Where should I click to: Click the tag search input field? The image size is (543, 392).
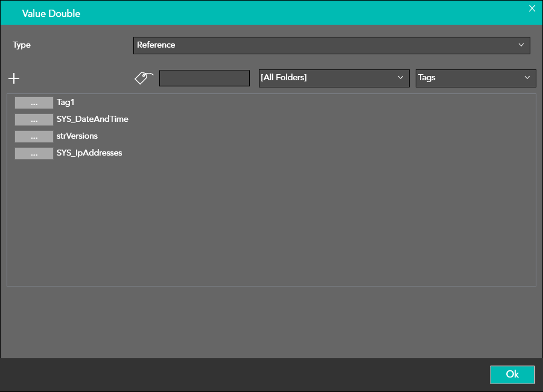tap(204, 78)
